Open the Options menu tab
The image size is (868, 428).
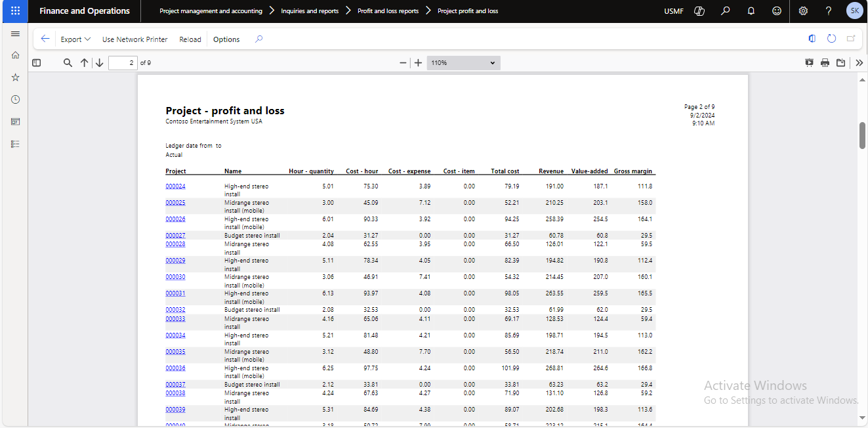pos(226,39)
